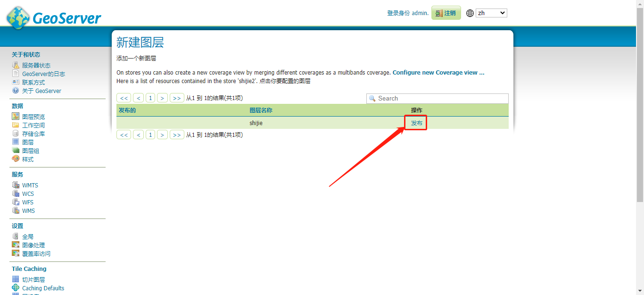Click 发布 to publish the shijie layer
644x295 pixels.
tap(415, 122)
